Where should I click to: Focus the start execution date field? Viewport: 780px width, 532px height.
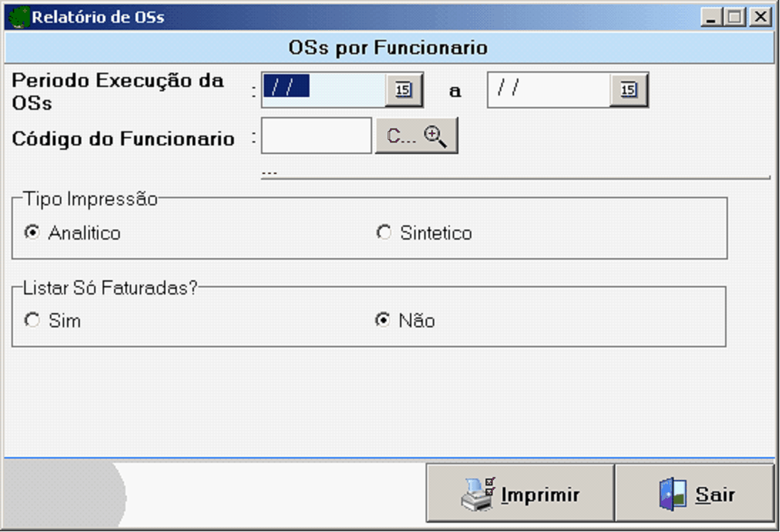pos(324,90)
